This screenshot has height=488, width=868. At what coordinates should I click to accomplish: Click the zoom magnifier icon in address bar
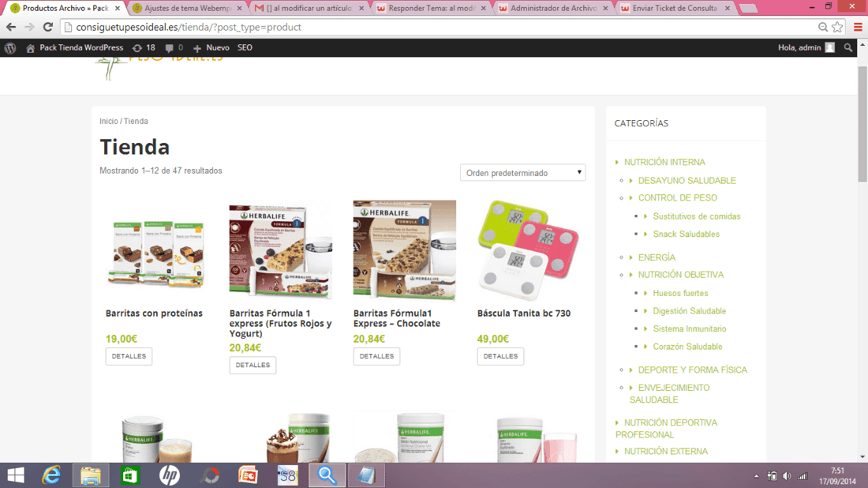point(823,27)
